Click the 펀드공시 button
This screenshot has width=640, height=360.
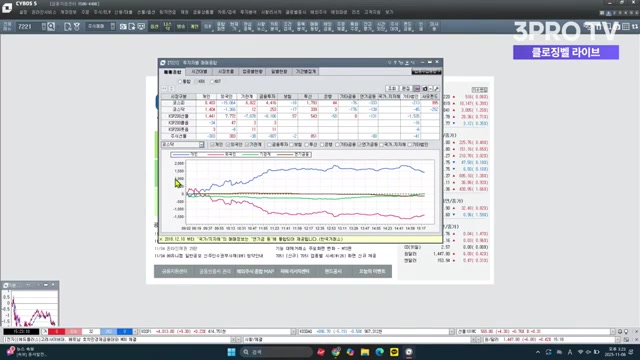click(333, 271)
